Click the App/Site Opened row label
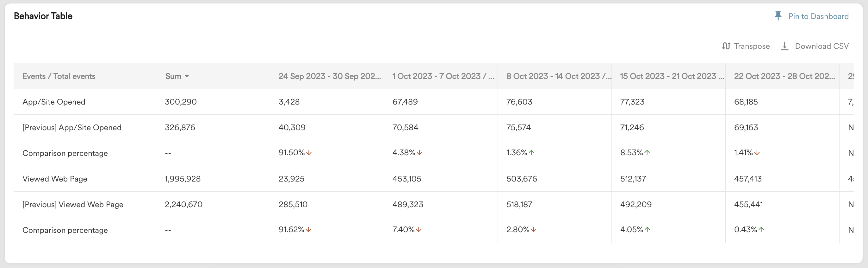The height and width of the screenshot is (268, 868). (x=54, y=102)
